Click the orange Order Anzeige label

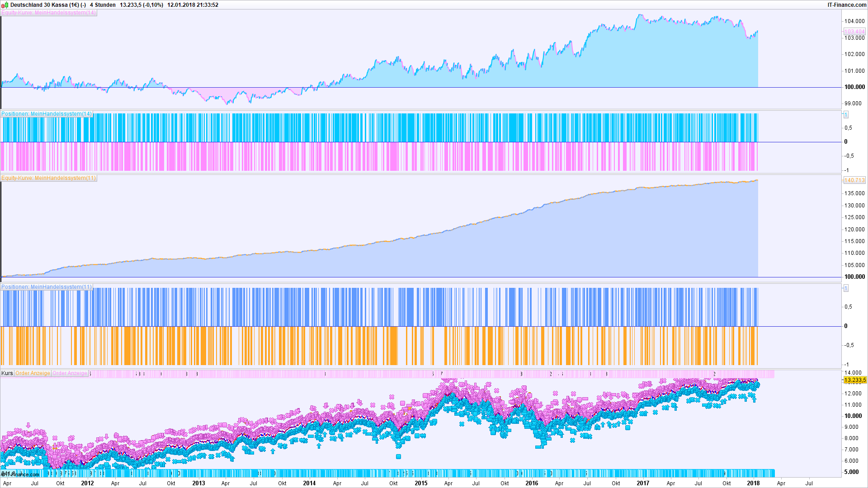point(33,373)
